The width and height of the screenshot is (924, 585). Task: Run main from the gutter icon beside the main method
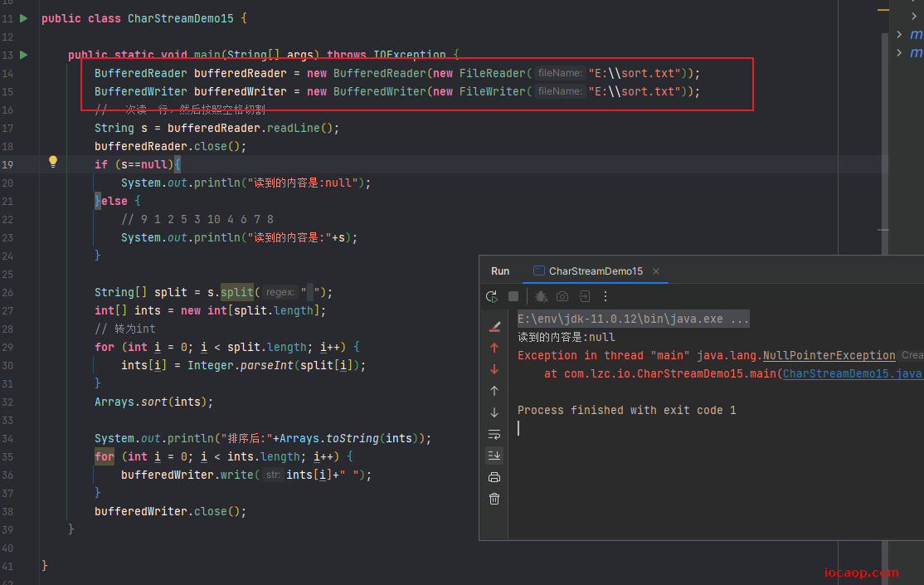pyautogui.click(x=23, y=55)
